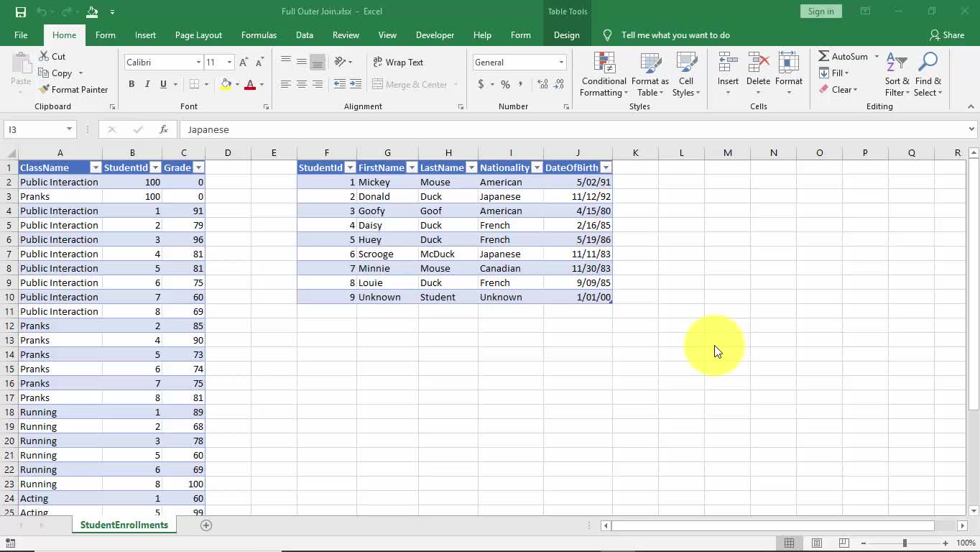Screen dimensions: 980x552
Task: Click the Find & Select icon
Action: point(928,74)
